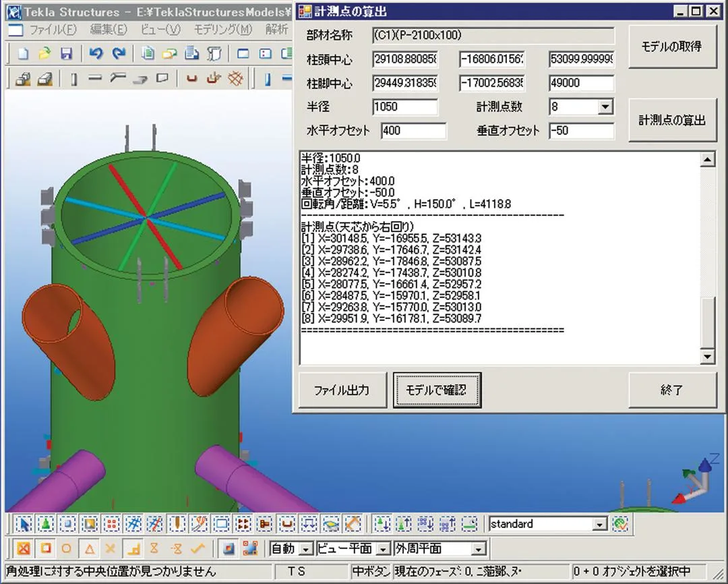
Task: Click the results scroll down arrow
Action: pyautogui.click(x=707, y=356)
